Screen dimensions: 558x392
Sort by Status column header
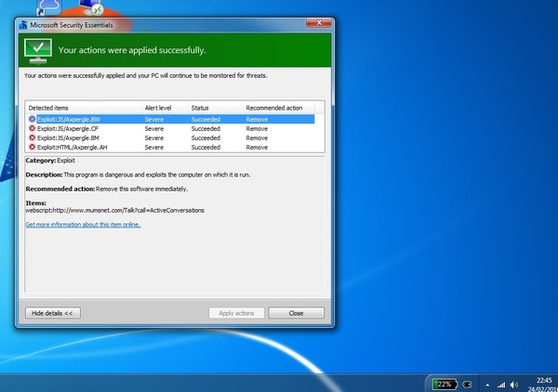pyautogui.click(x=216, y=108)
